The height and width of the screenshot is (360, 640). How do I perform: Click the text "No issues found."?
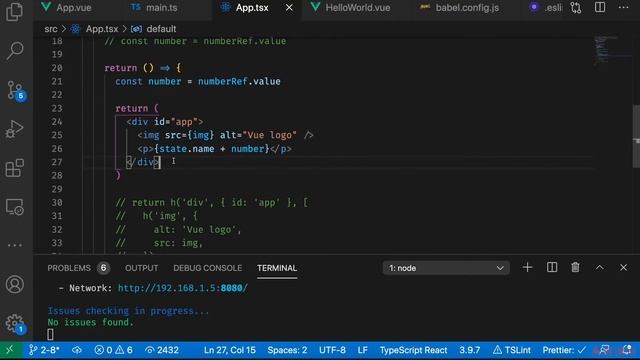tap(91, 322)
